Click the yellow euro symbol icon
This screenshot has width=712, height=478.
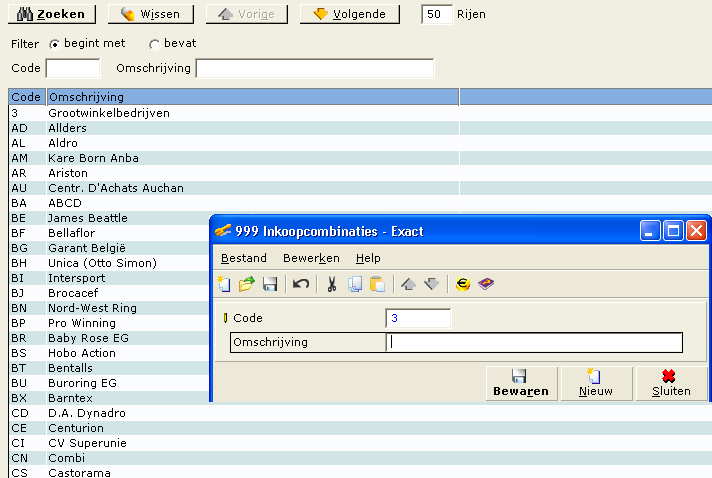pos(463,284)
